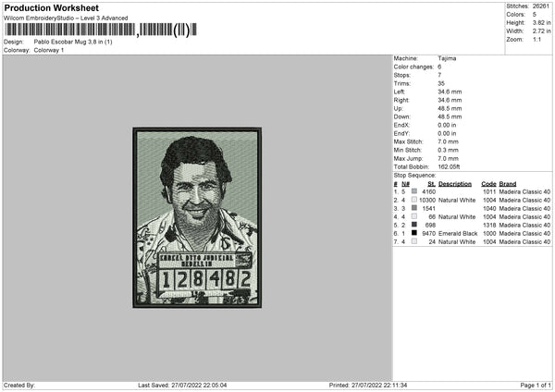Select the Natural White swatch with 24 stitches
The image size is (555, 392).
coord(414,241)
